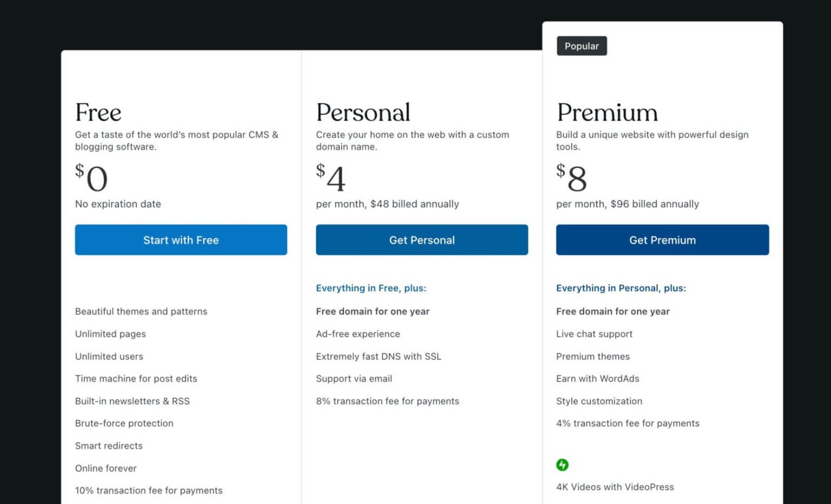This screenshot has height=504, width=831.
Task: Click the Get Premium button
Action: pyautogui.click(x=662, y=240)
